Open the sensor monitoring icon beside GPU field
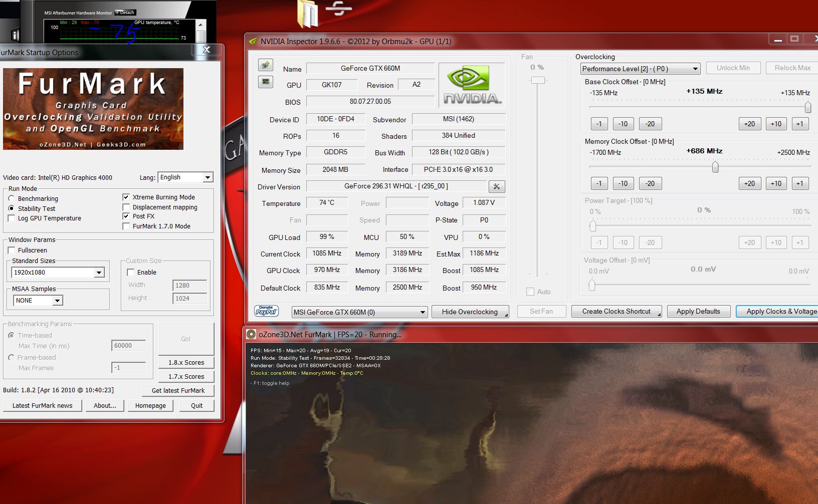 pos(266,82)
